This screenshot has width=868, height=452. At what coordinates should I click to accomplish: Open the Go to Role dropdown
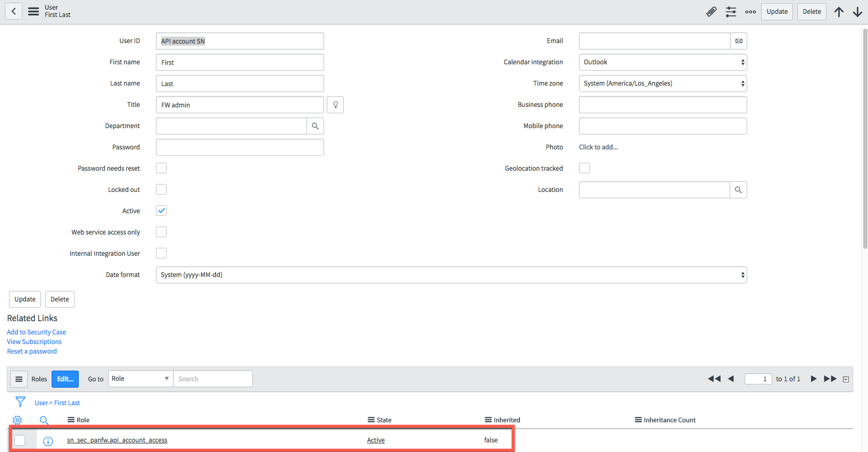click(140, 379)
